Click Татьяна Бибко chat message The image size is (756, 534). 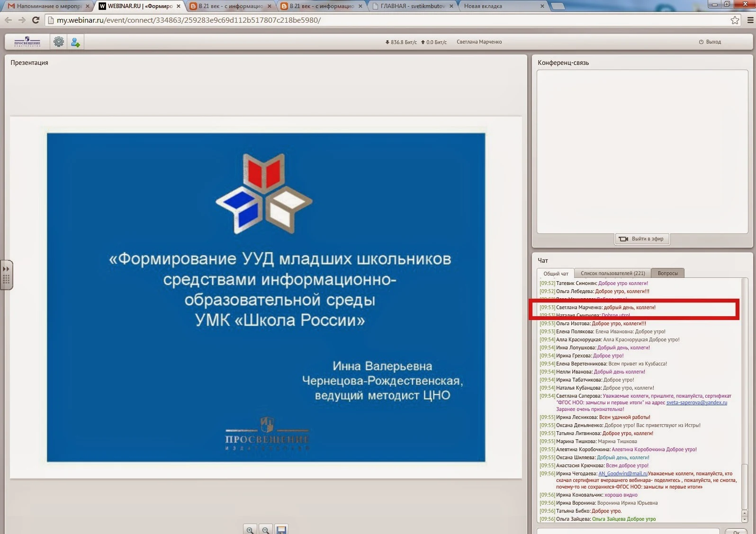(x=581, y=511)
